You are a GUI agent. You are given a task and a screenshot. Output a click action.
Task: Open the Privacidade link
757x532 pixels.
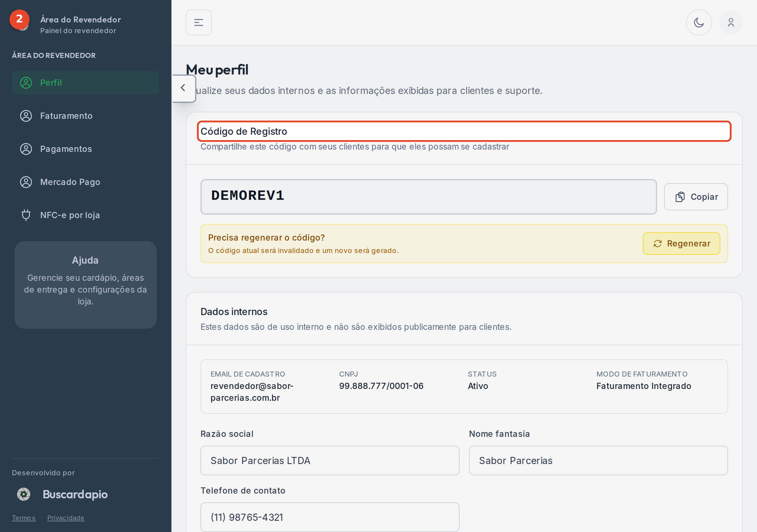pos(66,518)
